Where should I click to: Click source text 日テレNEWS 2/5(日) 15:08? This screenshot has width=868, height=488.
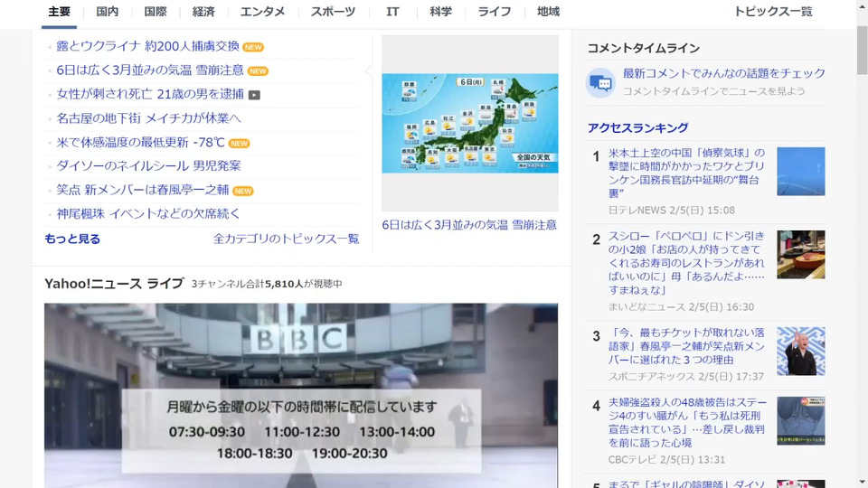pyautogui.click(x=672, y=211)
